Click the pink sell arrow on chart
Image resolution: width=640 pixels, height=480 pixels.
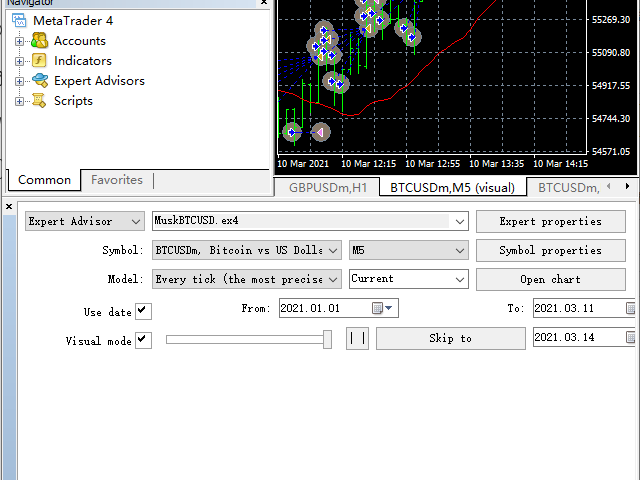320,132
